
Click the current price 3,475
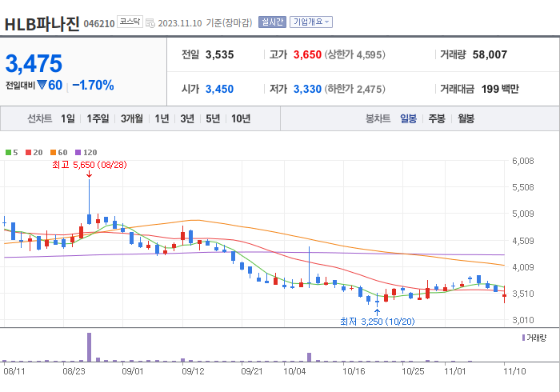34,63
